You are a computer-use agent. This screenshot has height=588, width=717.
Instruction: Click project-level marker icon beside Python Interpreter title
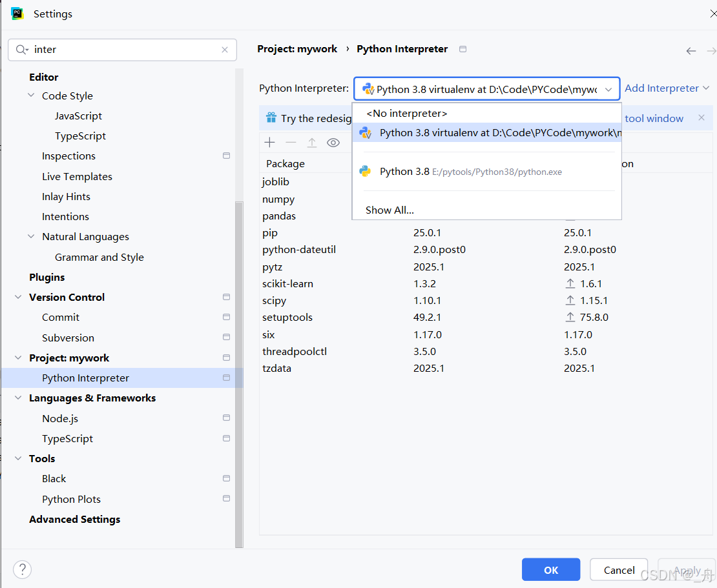pos(462,49)
